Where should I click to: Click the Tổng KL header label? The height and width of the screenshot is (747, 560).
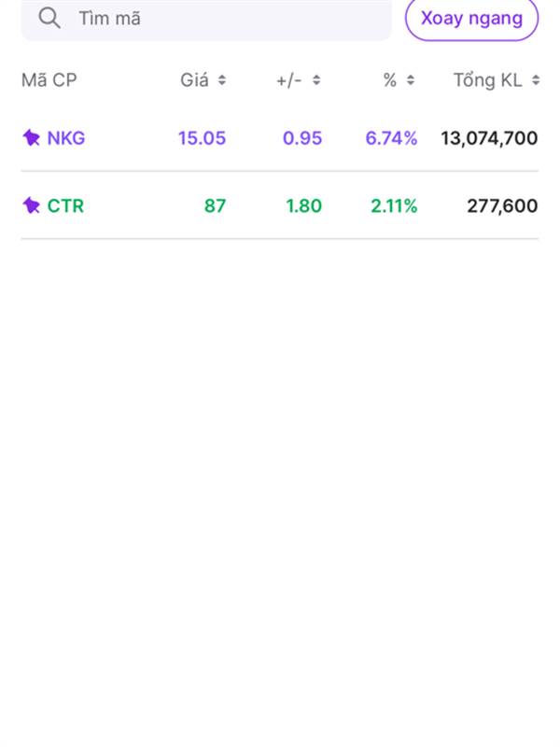pyautogui.click(x=487, y=80)
